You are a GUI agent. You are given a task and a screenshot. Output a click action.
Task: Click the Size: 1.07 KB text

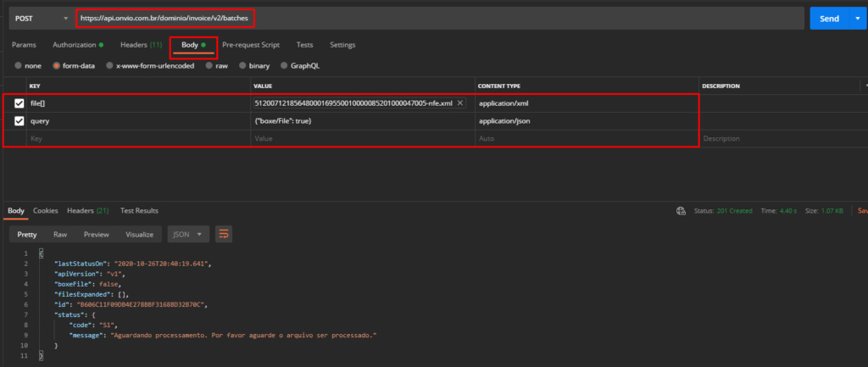(x=824, y=211)
